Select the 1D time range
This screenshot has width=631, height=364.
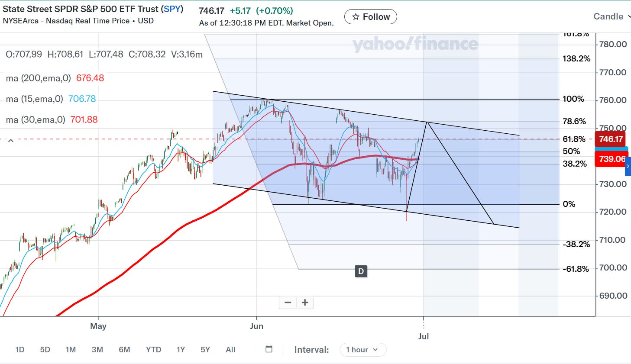20,350
